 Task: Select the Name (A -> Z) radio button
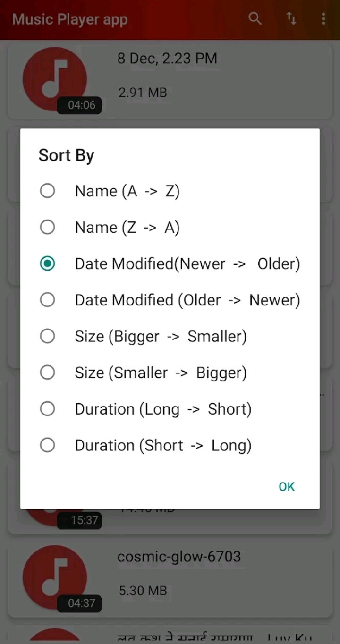pyautogui.click(x=47, y=191)
